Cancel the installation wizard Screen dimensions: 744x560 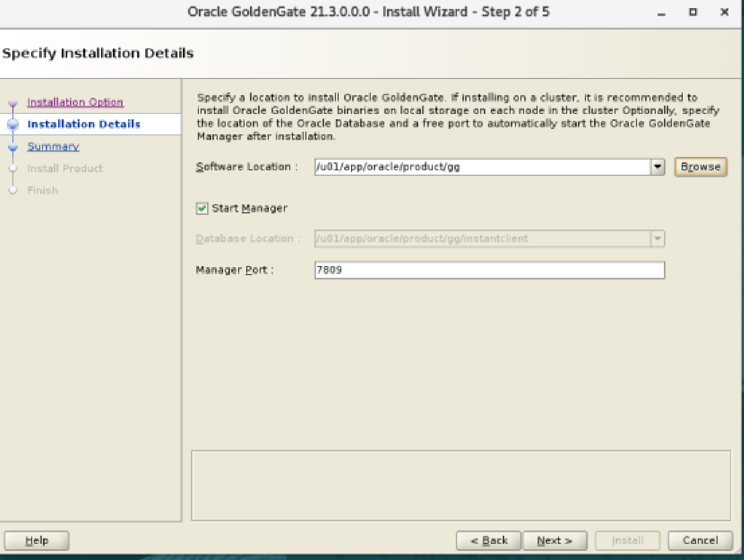700,541
